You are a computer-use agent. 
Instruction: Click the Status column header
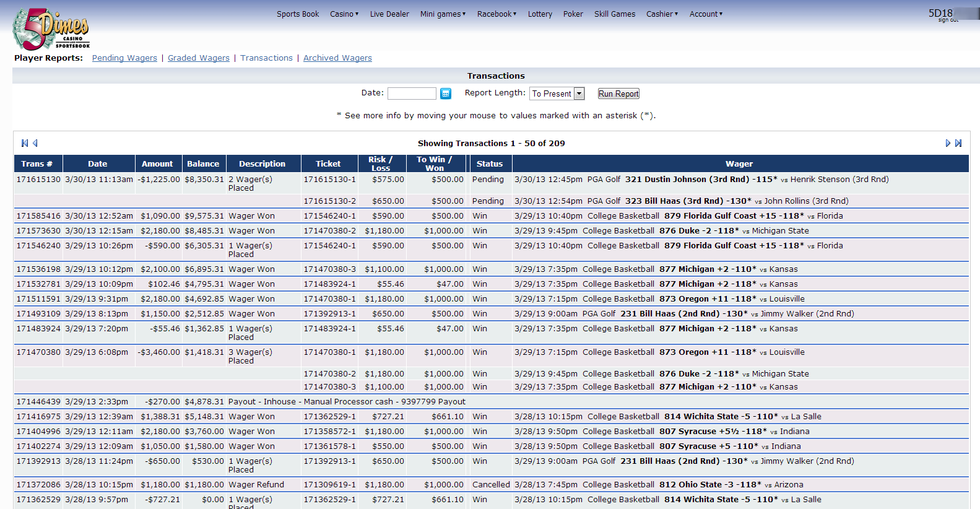point(490,163)
